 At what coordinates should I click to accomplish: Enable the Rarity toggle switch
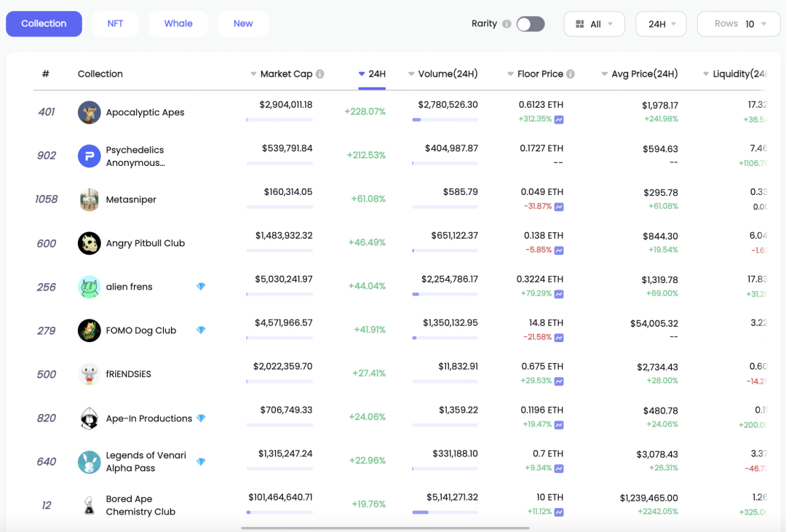point(531,24)
